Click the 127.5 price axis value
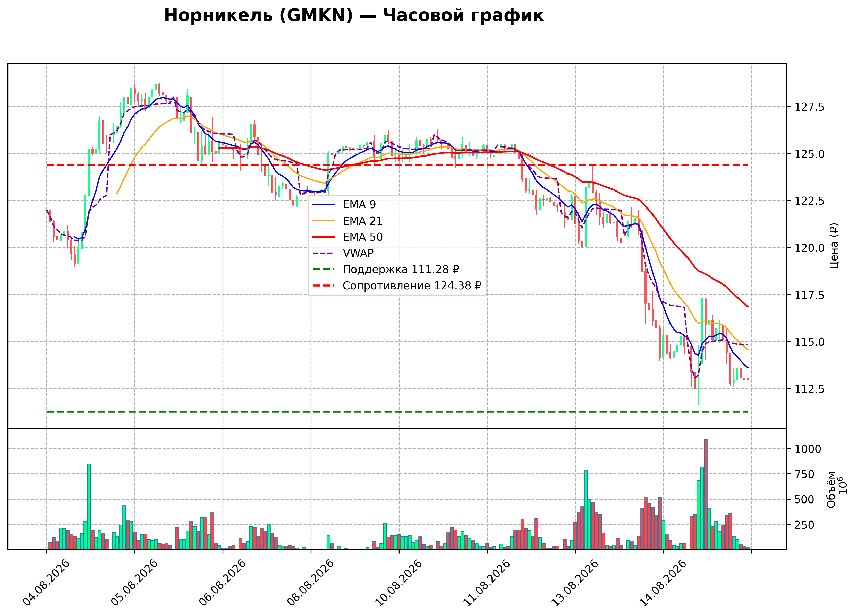The width and height of the screenshot is (857, 616). tap(809, 107)
